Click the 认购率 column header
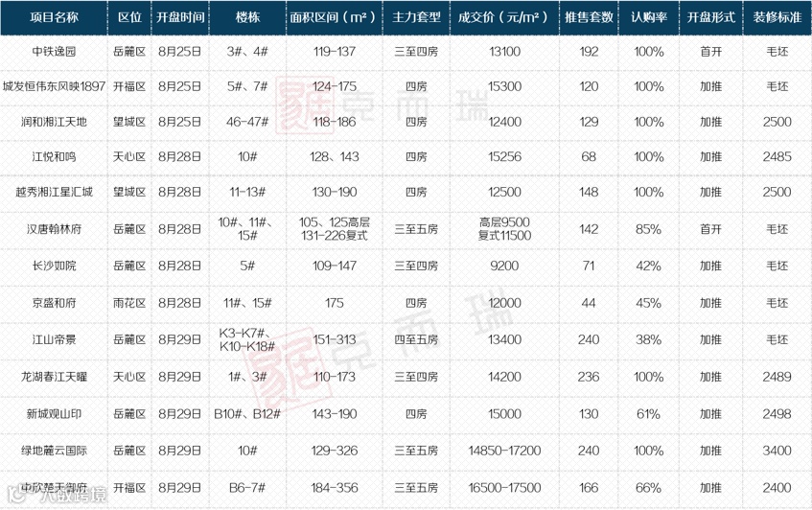Viewport: 812px width, 510px height. [649, 17]
